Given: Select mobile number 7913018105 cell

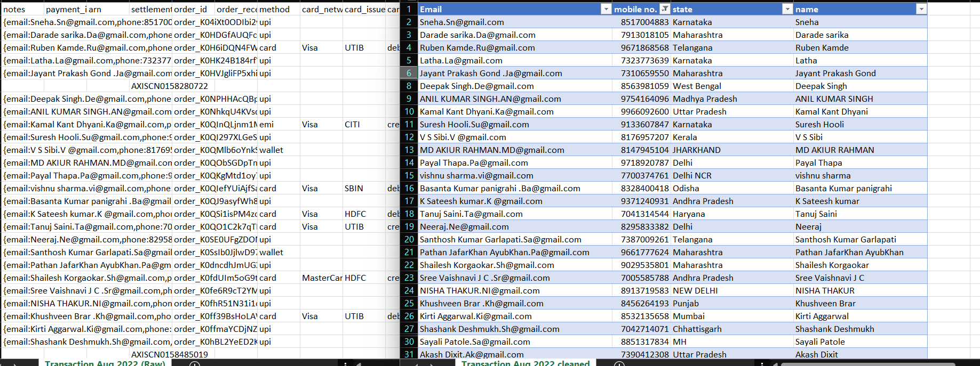Looking at the screenshot, I should [x=643, y=35].
